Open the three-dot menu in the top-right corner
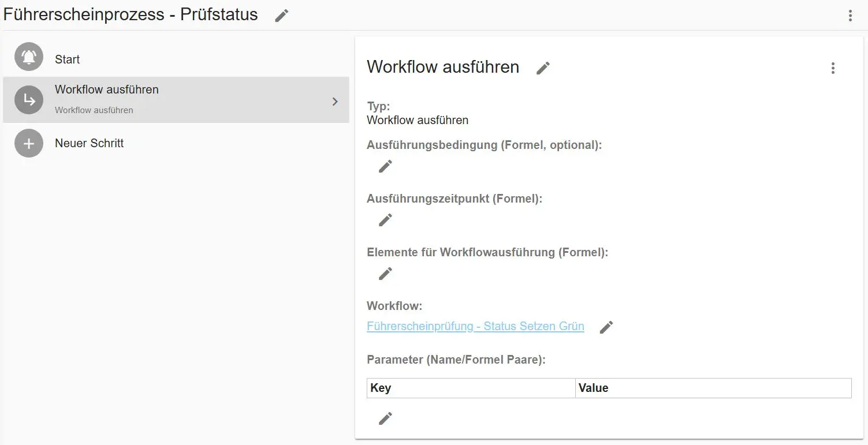 tap(850, 16)
